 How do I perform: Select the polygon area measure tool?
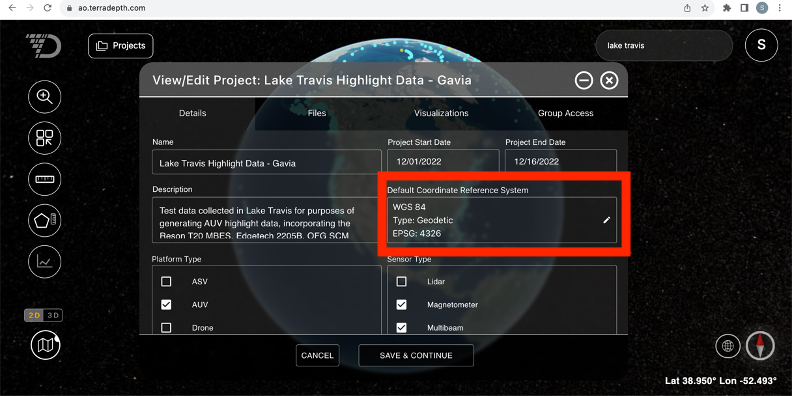tap(44, 221)
